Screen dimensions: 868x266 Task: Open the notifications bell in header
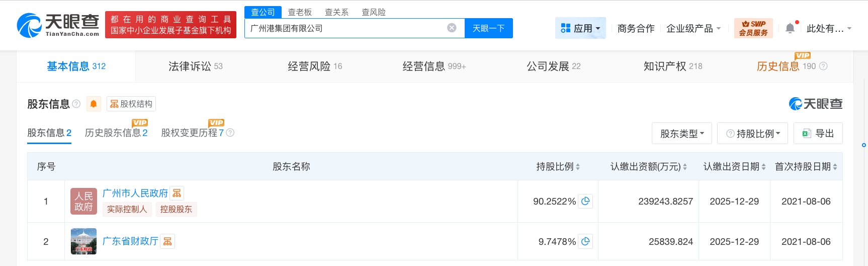pyautogui.click(x=790, y=28)
